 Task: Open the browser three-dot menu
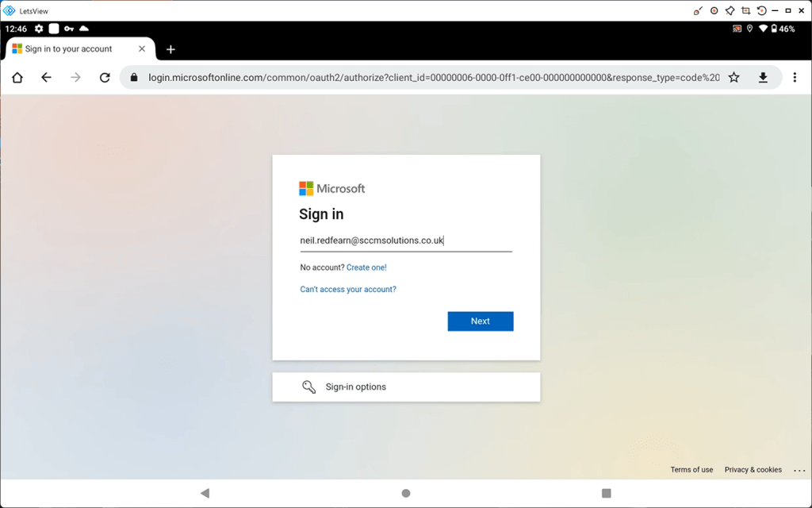click(x=795, y=78)
